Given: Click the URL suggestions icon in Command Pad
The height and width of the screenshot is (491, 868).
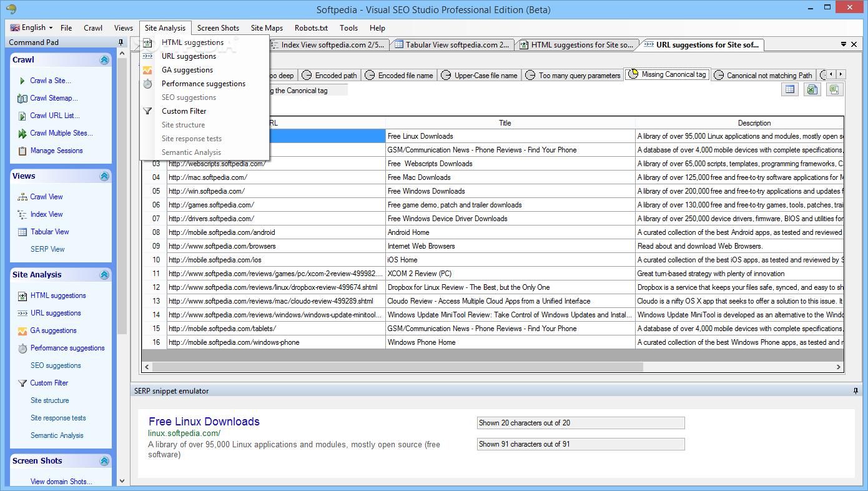Looking at the screenshot, I should (x=22, y=313).
